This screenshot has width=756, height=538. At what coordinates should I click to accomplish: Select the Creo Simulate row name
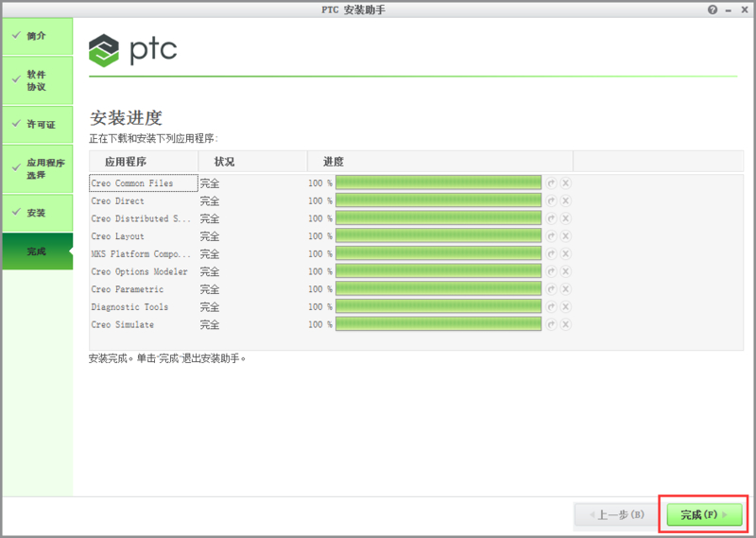[x=123, y=324]
